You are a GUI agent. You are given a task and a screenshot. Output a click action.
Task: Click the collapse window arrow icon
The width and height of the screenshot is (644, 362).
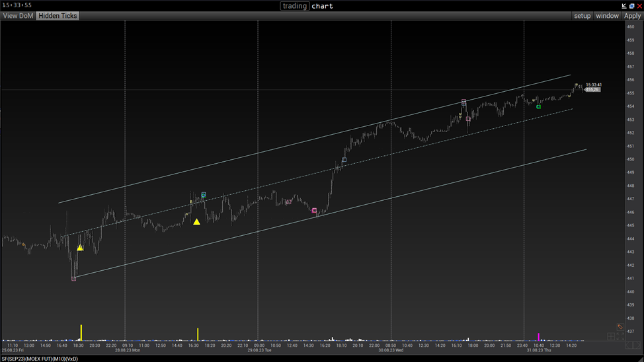coord(624,6)
